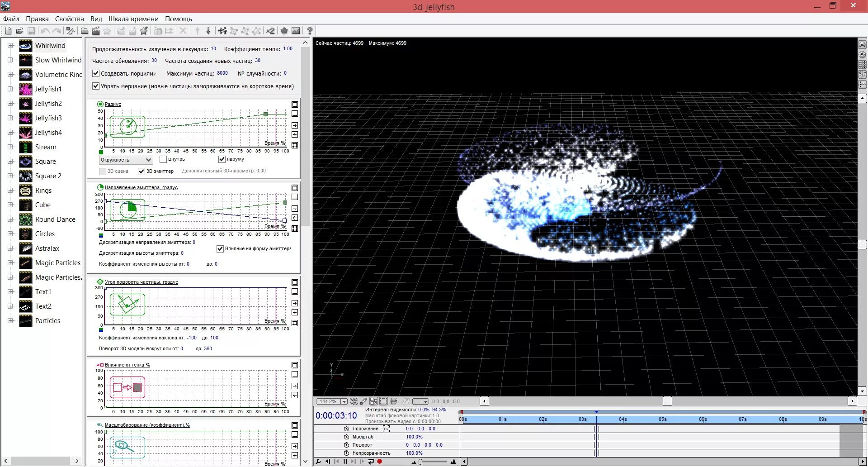Image resolution: width=868 pixels, height=467 pixels.
Task: Open the 'Окружность' emitter shape dropdown
Action: pyautogui.click(x=126, y=160)
